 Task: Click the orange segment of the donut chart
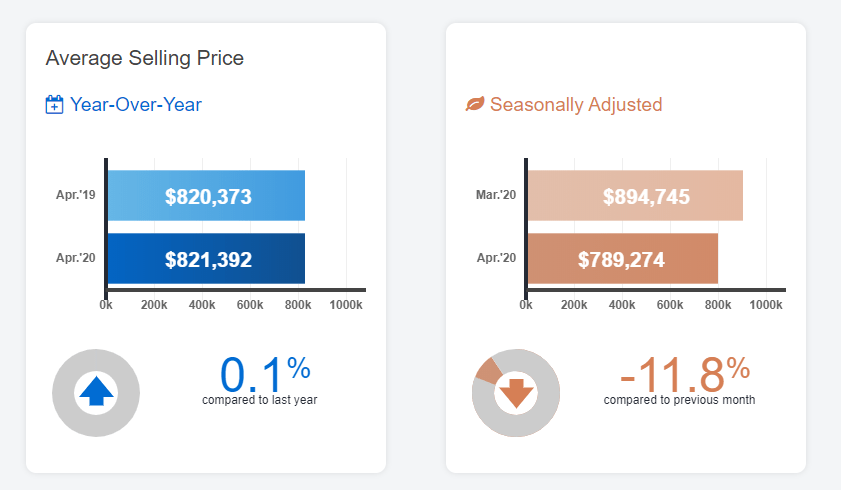coord(489,369)
